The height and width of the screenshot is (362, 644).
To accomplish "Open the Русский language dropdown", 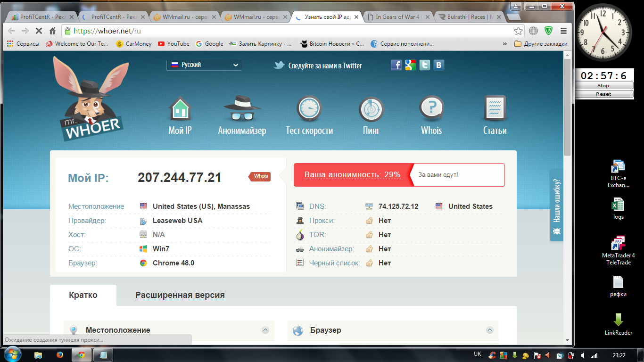I will (x=204, y=65).
